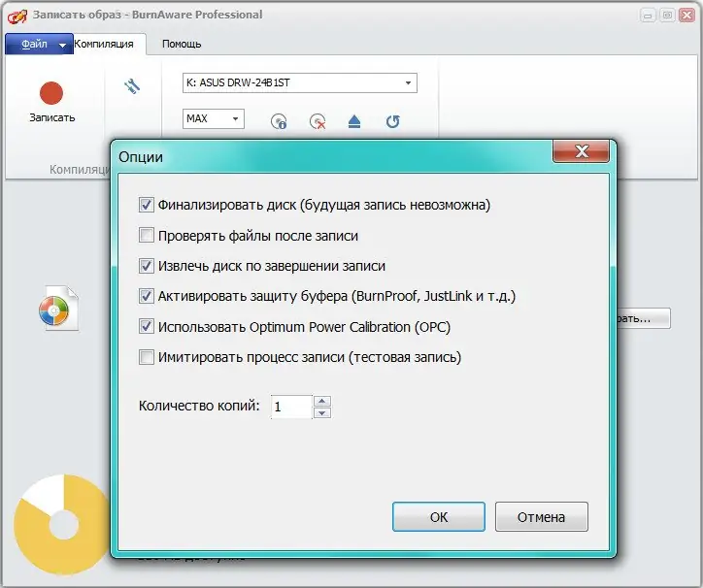Enable Проверять файлы после записи
This screenshot has height=588, width=703.
[147, 235]
